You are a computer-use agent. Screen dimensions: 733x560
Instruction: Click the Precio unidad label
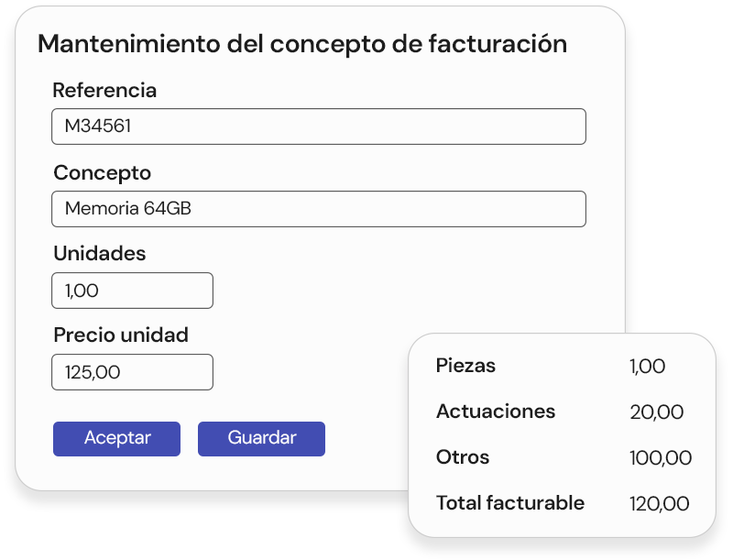pyautogui.click(x=119, y=335)
